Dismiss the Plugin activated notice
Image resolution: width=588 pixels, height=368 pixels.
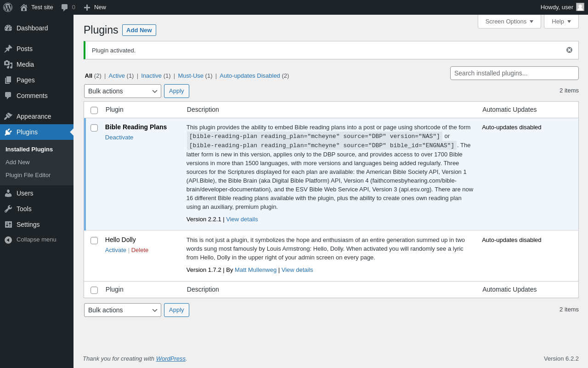569,50
